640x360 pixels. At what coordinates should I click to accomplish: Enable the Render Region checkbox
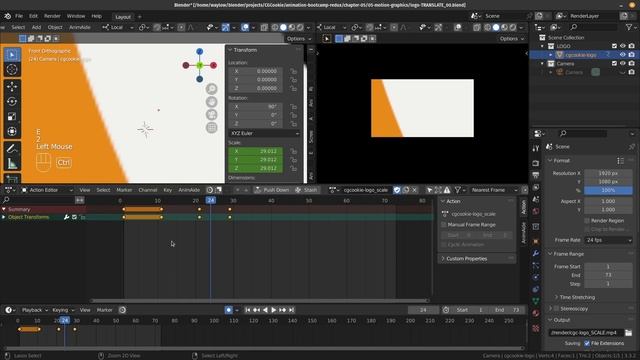click(587, 220)
